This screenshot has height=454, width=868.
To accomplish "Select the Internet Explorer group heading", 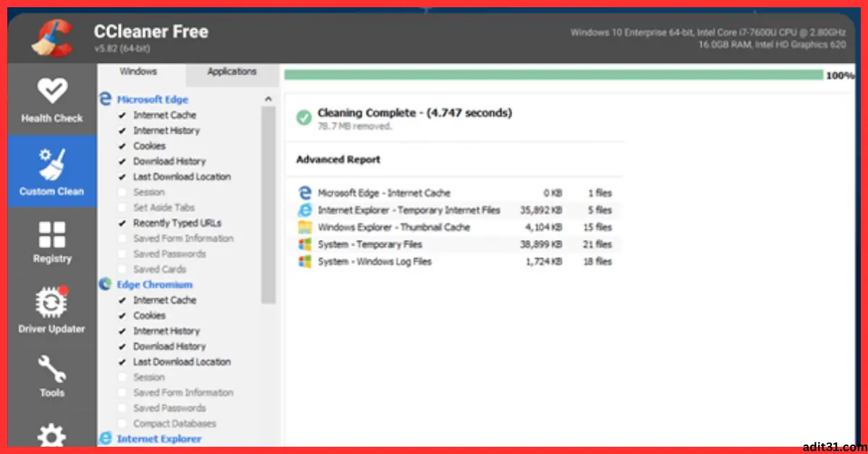I will (159, 439).
